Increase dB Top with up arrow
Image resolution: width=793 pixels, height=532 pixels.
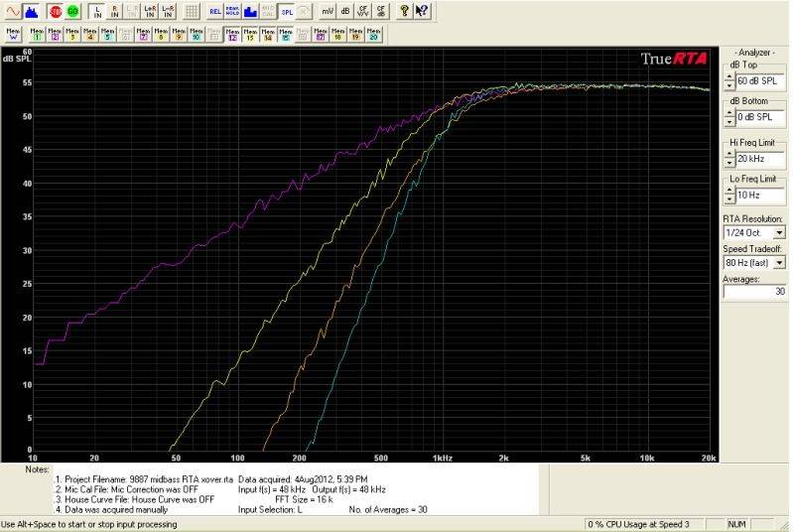click(729, 77)
